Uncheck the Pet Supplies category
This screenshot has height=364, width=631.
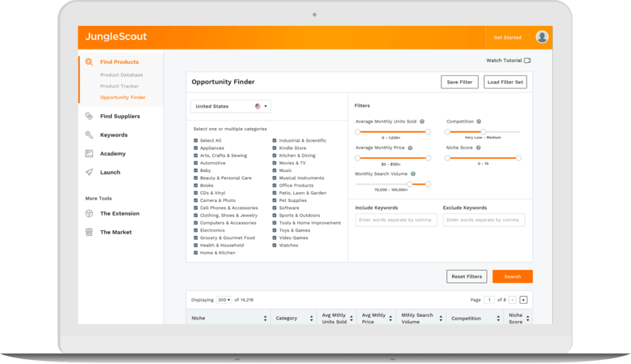tap(274, 200)
